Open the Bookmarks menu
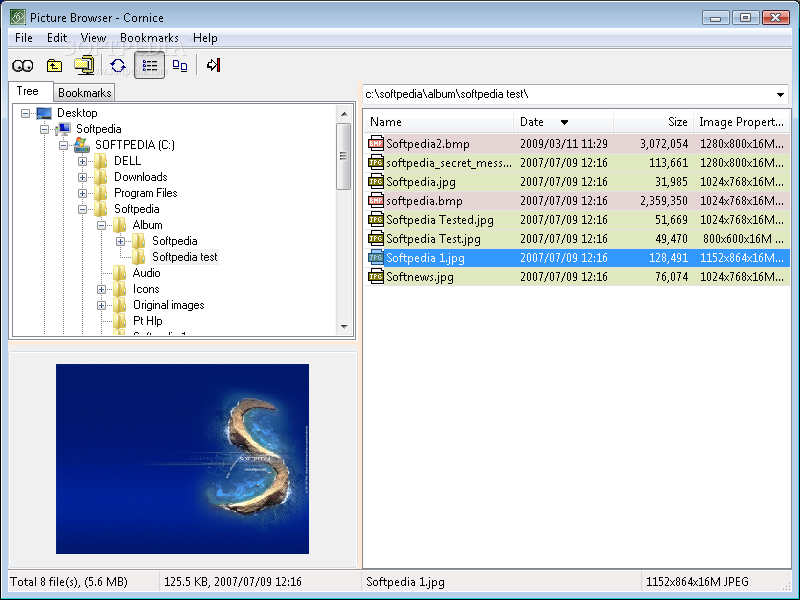800x600 pixels. point(149,38)
